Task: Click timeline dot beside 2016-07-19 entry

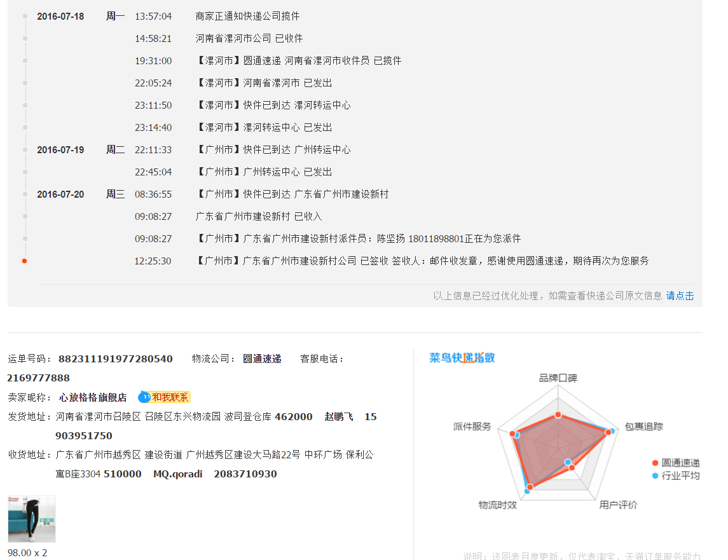Action: [25, 149]
